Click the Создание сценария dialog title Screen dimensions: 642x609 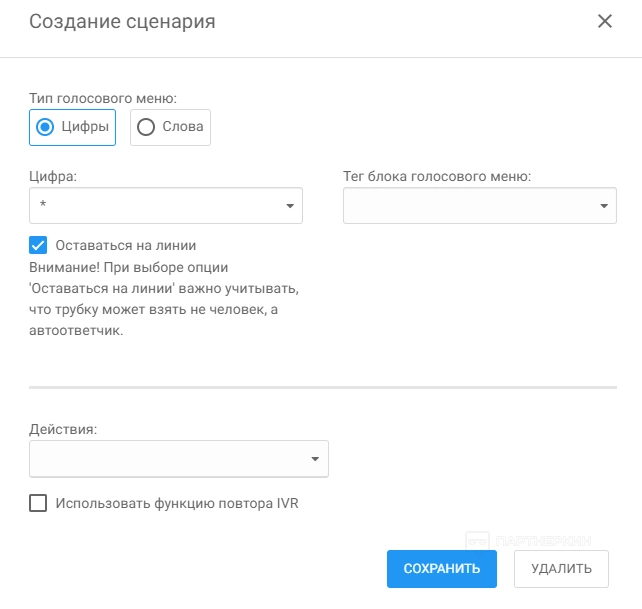pyautogui.click(x=122, y=21)
